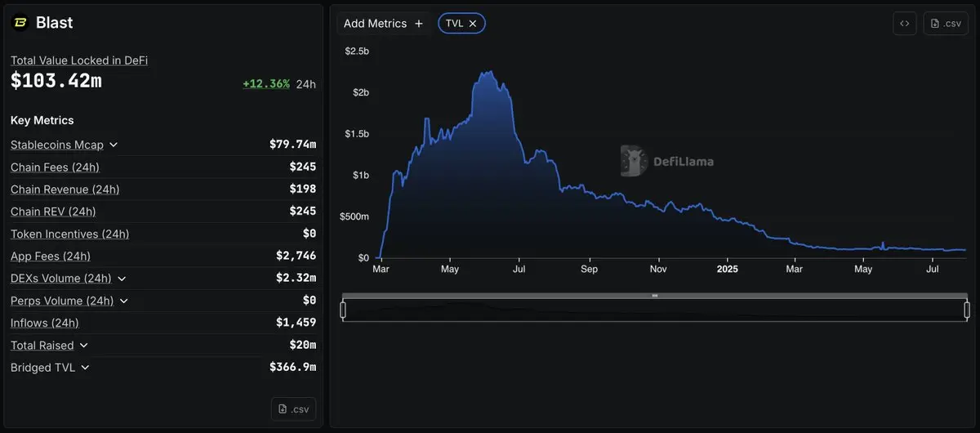980x433 pixels.
Task: Click the Chain Revenue (24h) label
Action: pyautogui.click(x=65, y=190)
